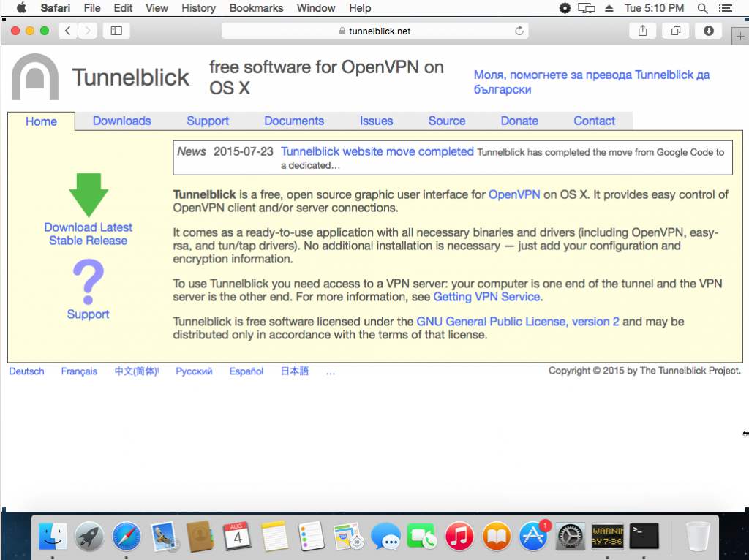Open App Store from the Dock

pos(533,536)
